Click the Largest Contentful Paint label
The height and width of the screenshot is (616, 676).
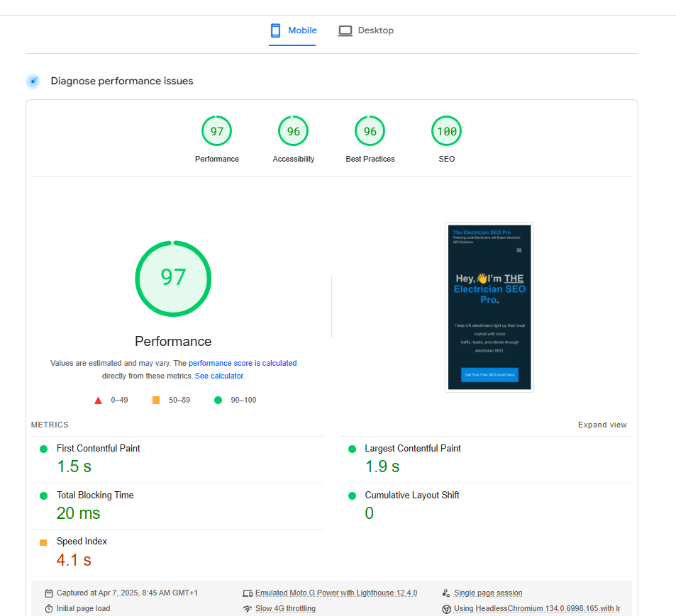tap(413, 449)
